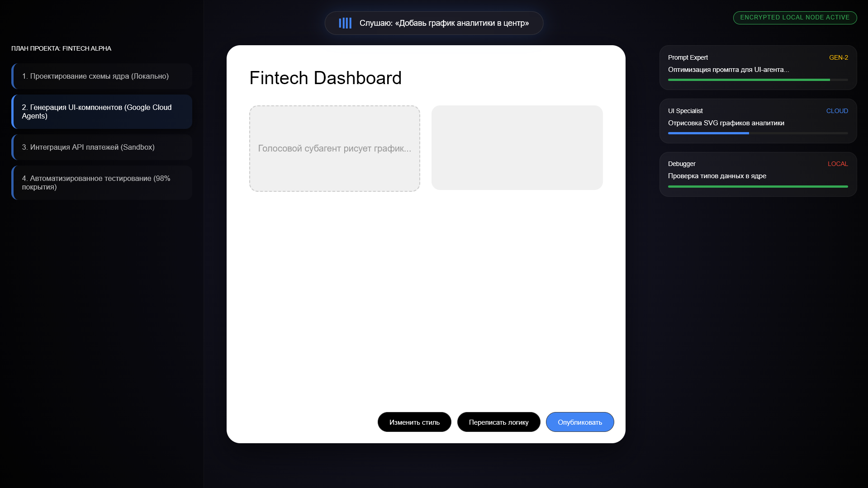Viewport: 868px width, 488px height.
Task: Click the ПЛАН ПРОЕКТА: FINTECH ALPHA heading
Action: (x=61, y=48)
